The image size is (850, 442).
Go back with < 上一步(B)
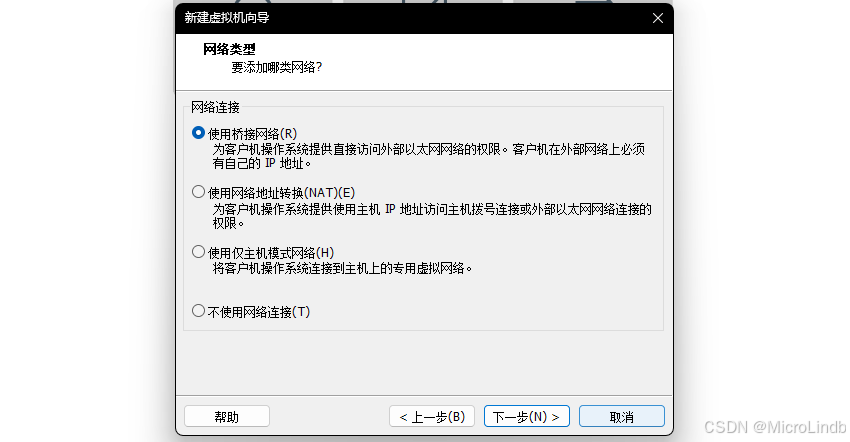coord(432,417)
